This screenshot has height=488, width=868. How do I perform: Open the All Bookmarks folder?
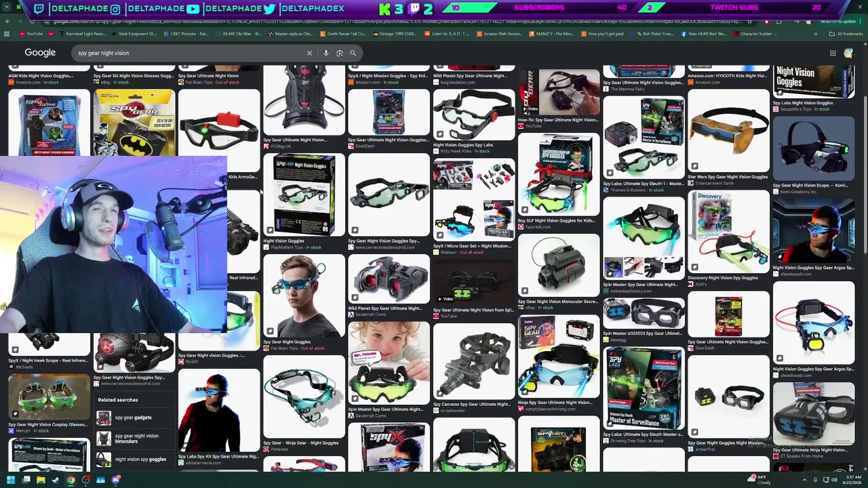(846, 34)
